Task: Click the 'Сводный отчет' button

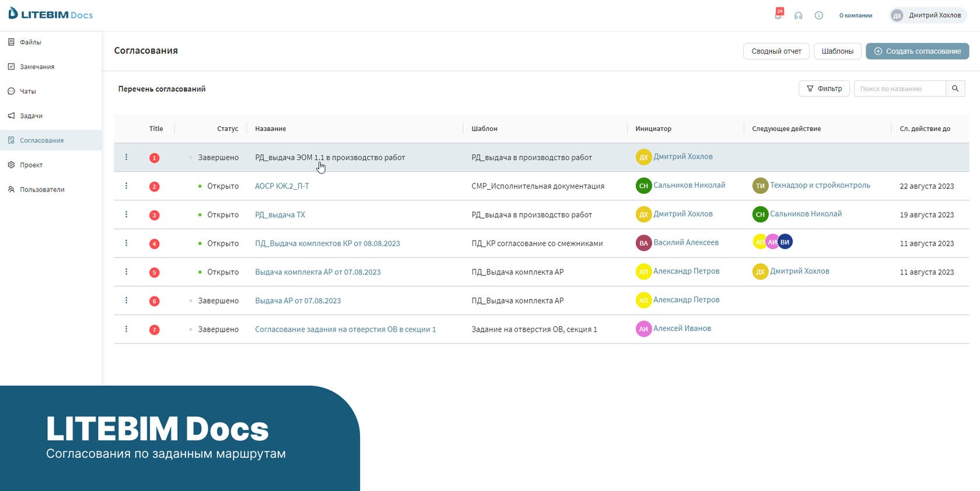Action: pos(776,51)
